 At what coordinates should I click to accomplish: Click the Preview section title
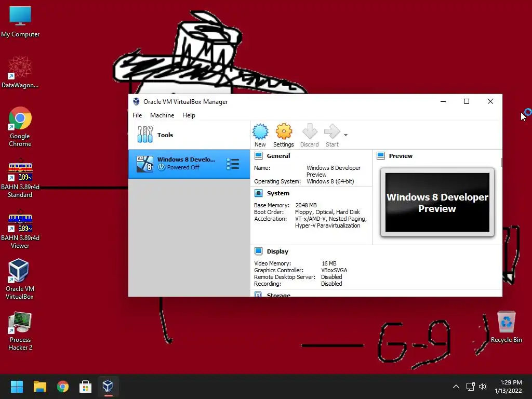point(401,156)
